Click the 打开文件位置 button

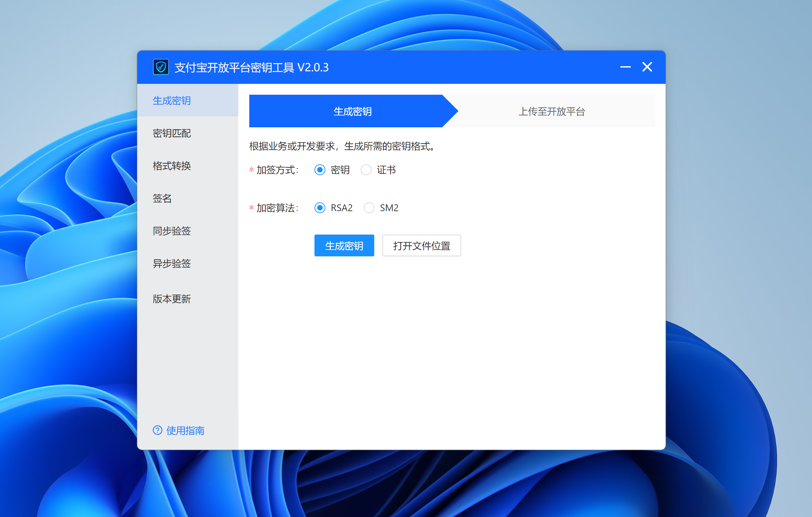pyautogui.click(x=422, y=245)
